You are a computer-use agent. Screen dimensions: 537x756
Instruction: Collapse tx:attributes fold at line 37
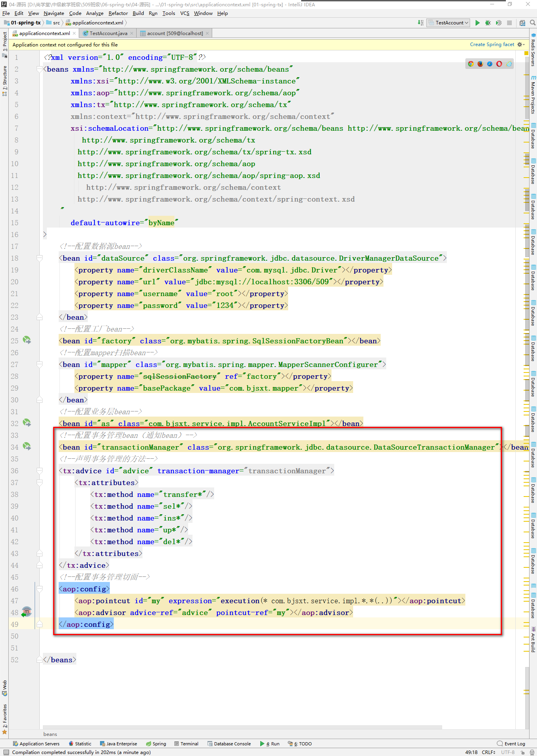39,483
